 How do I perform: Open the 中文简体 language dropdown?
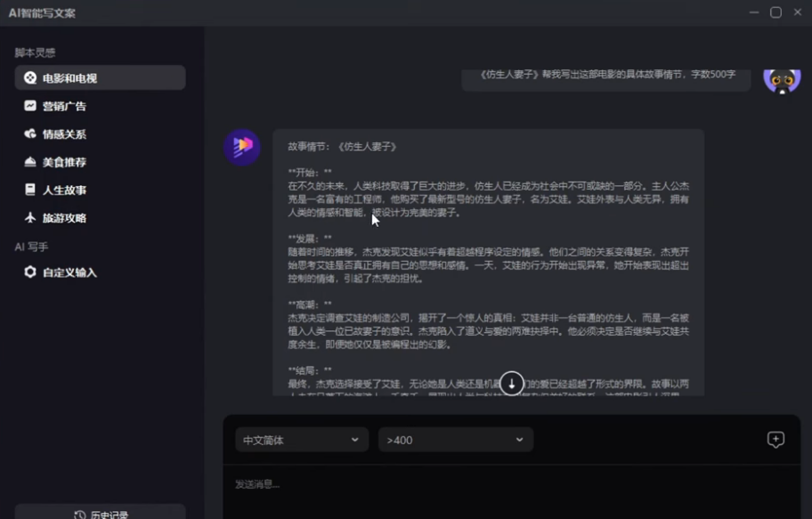pos(301,439)
